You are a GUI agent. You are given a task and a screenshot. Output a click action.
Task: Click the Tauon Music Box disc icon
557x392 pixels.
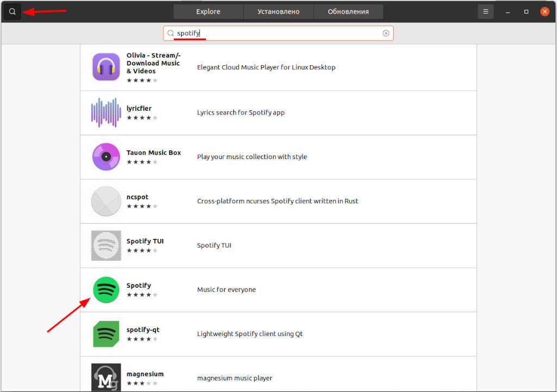point(106,156)
